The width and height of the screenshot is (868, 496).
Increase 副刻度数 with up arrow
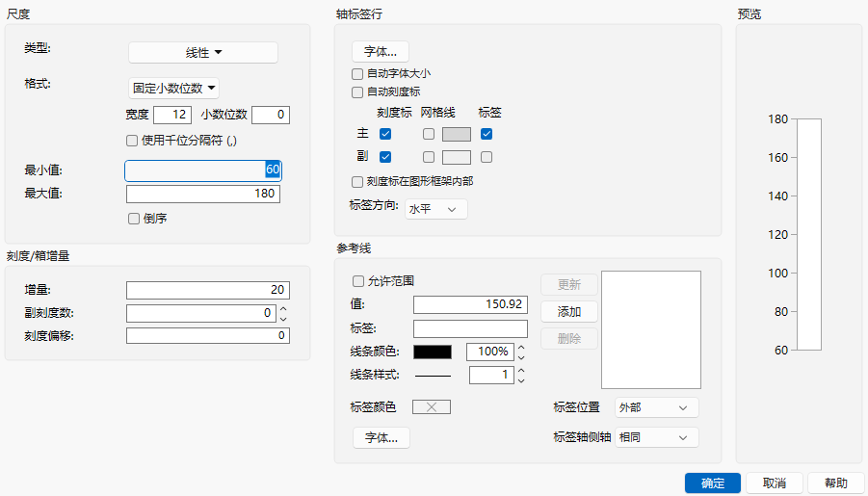pos(283,309)
